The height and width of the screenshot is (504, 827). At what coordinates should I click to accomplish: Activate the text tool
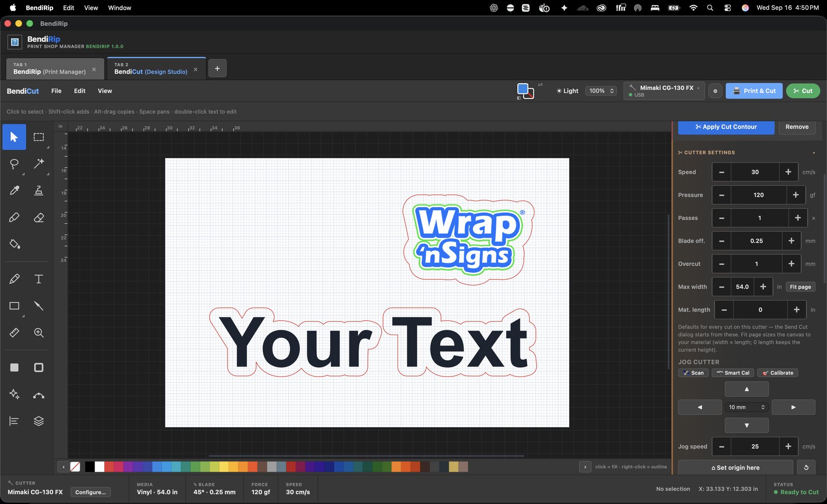coord(39,279)
